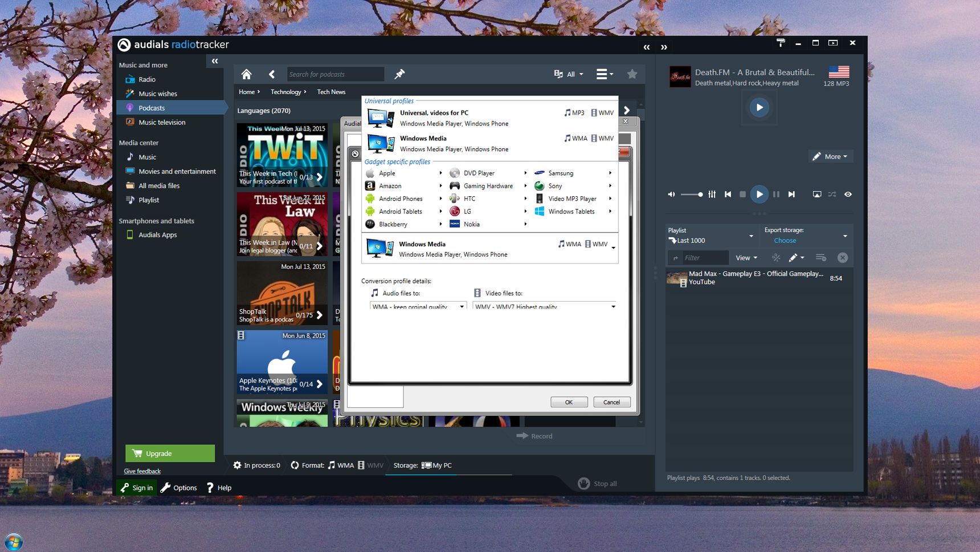The height and width of the screenshot is (552, 980).
Task: Click the remove-from-playlist list icon
Action: (820, 258)
